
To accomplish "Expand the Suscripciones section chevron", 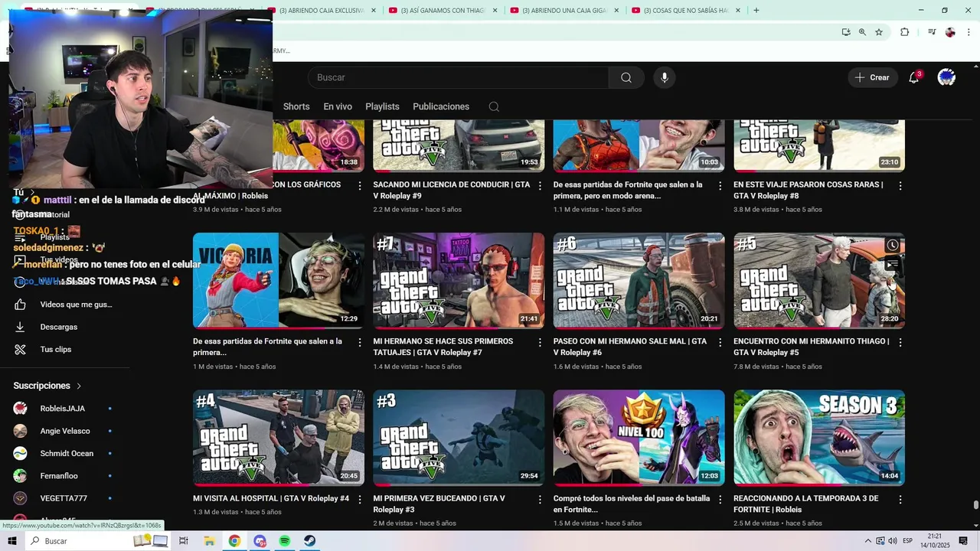I will point(79,386).
